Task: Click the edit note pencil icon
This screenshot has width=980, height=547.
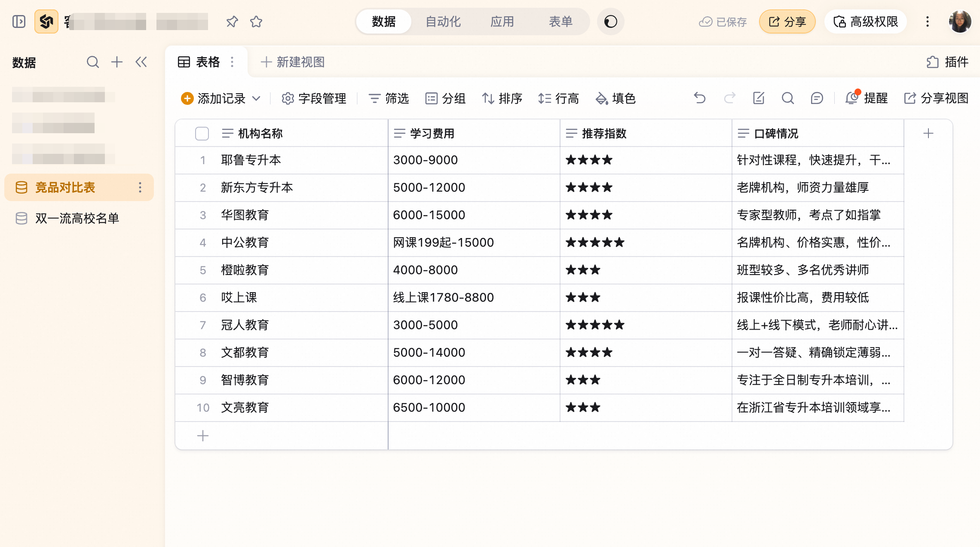Action: pyautogui.click(x=759, y=98)
